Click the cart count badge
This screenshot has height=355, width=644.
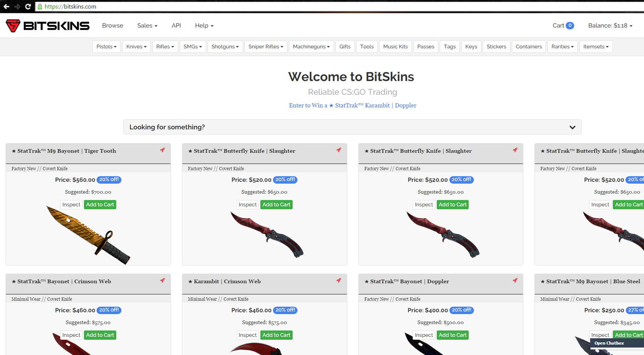coord(570,26)
